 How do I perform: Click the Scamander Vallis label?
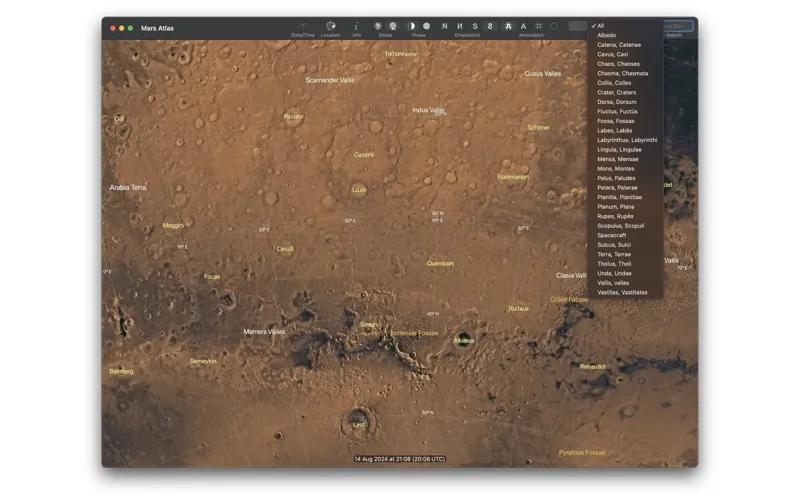point(330,80)
